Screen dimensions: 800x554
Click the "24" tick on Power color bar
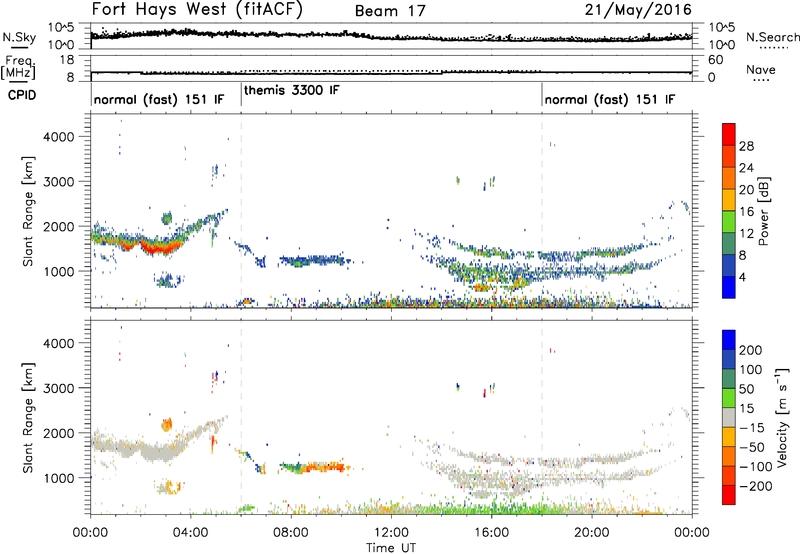tap(746, 168)
